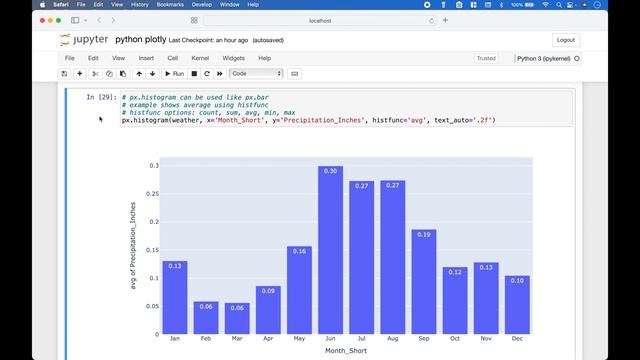
Task: Open the Insert menu
Action: [146, 58]
